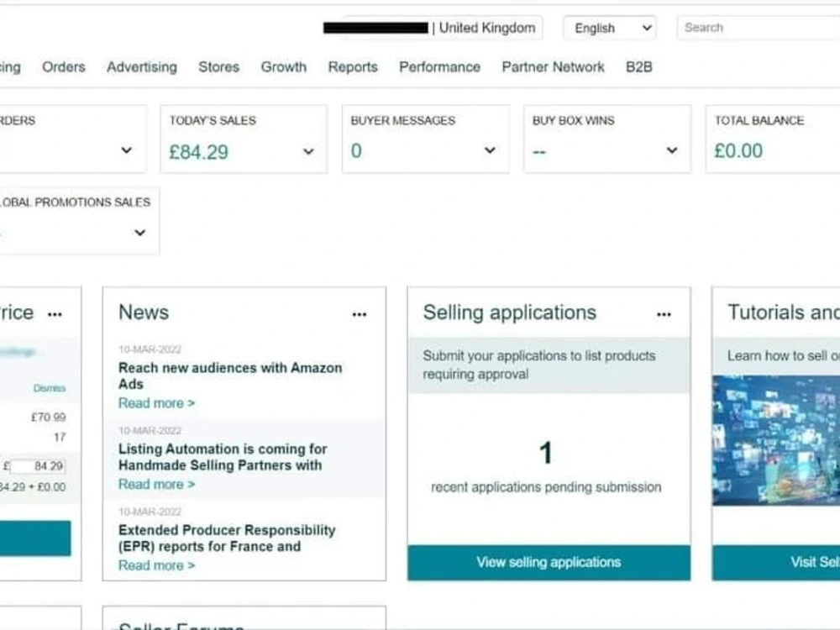This screenshot has height=630, width=840.
Task: Expand Global Promotions Sales chevron
Action: point(139,233)
